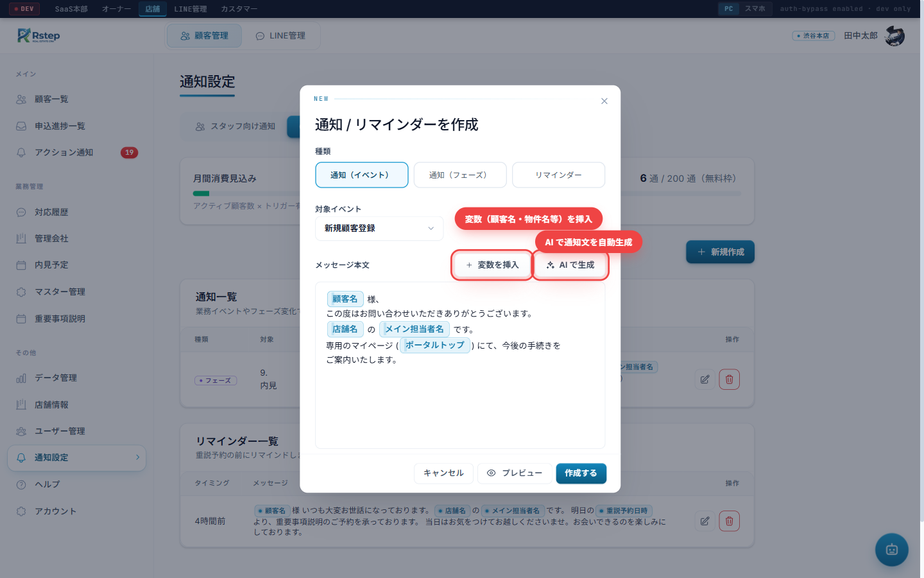The height and width of the screenshot is (578, 924).
Task: Select the 通知（フェーズ）type option
Action: tap(460, 175)
